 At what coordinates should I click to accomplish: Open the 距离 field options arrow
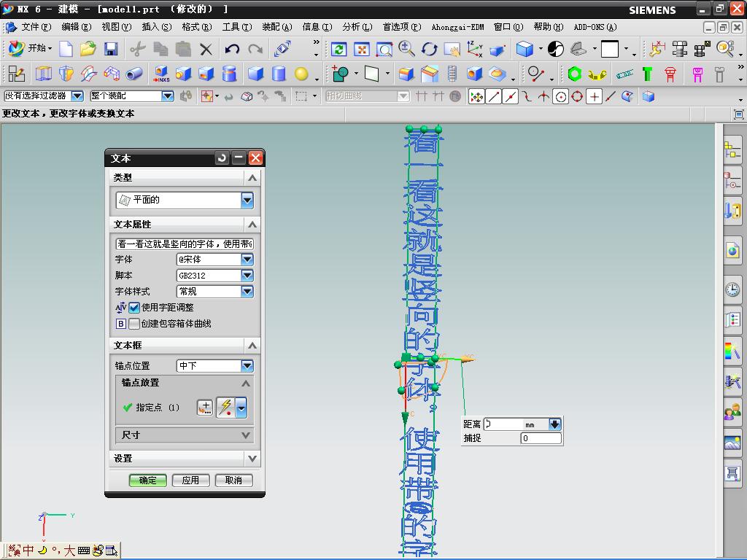pos(554,424)
